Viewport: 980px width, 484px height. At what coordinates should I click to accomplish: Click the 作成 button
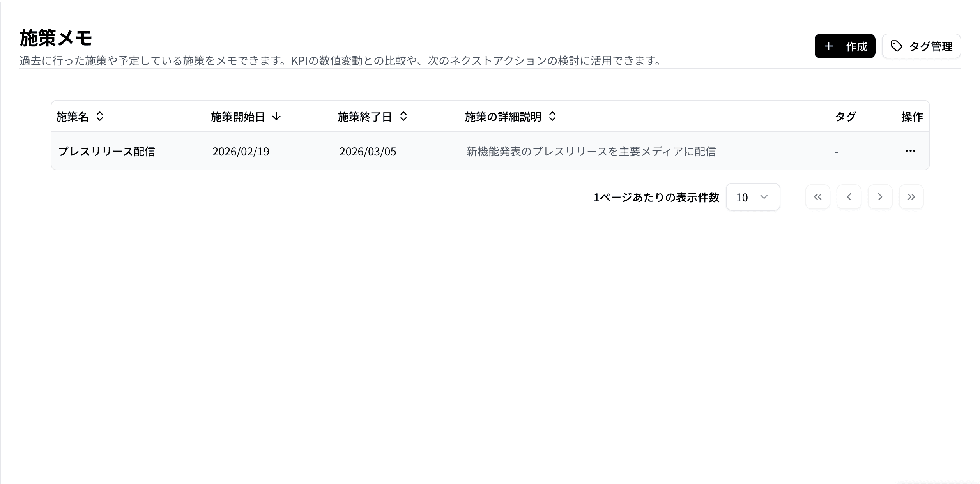coord(845,46)
